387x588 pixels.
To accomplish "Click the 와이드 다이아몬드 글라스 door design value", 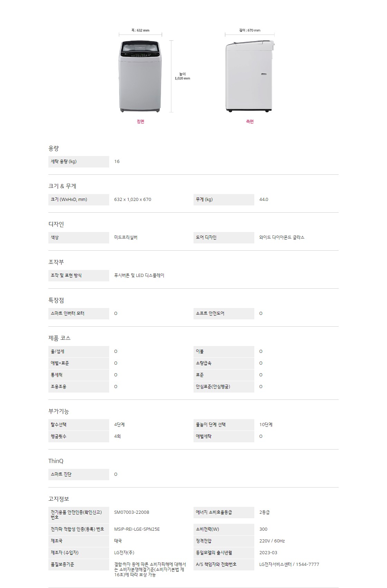I will (x=282, y=238).
